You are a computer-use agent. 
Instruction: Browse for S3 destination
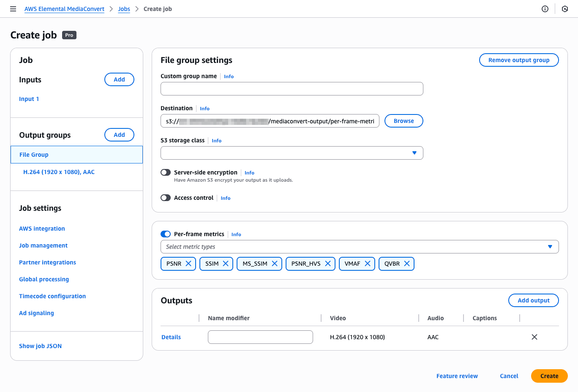[x=404, y=121]
